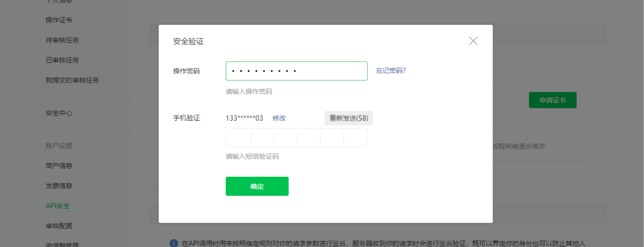Click the 操作密码 label
This screenshot has height=247, width=644.
point(187,71)
